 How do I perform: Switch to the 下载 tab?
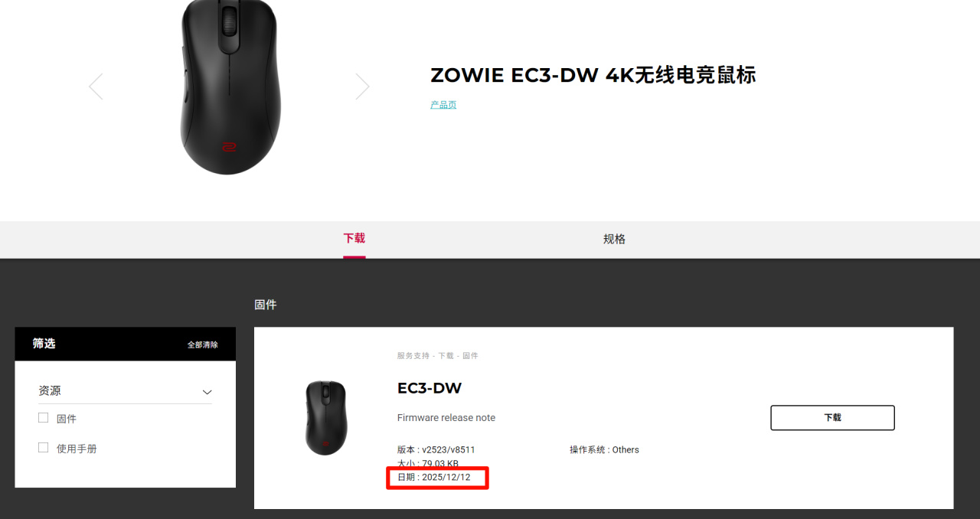pyautogui.click(x=354, y=239)
